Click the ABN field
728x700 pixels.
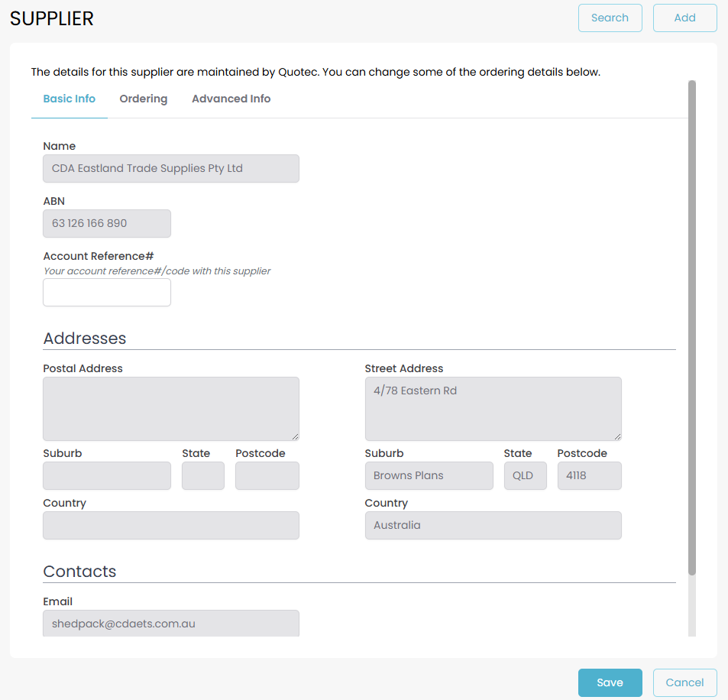point(107,224)
